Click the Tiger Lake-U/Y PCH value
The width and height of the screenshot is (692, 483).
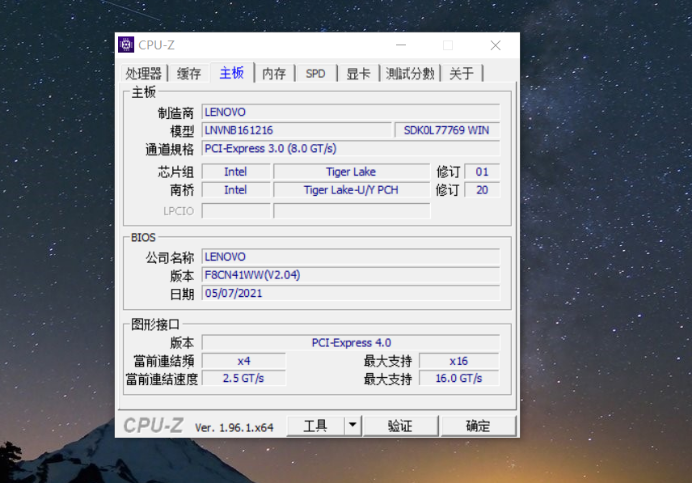351,190
